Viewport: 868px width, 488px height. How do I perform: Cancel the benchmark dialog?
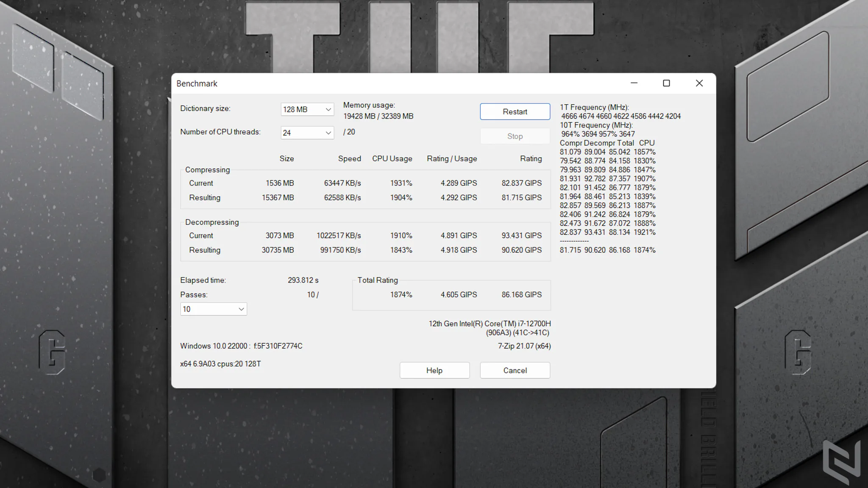515,370
